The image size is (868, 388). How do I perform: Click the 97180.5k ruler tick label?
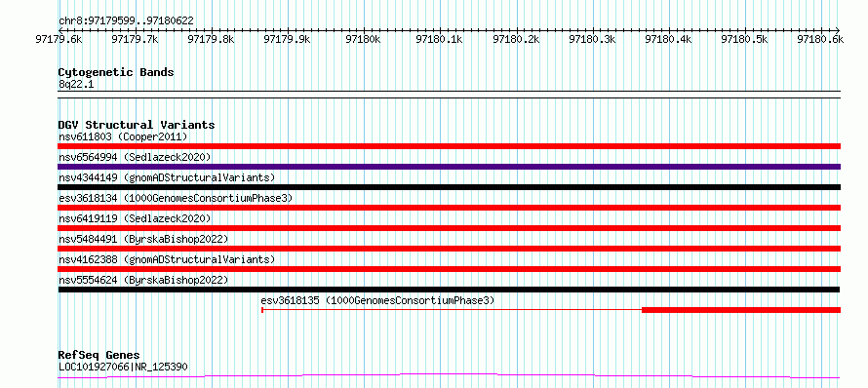744,39
